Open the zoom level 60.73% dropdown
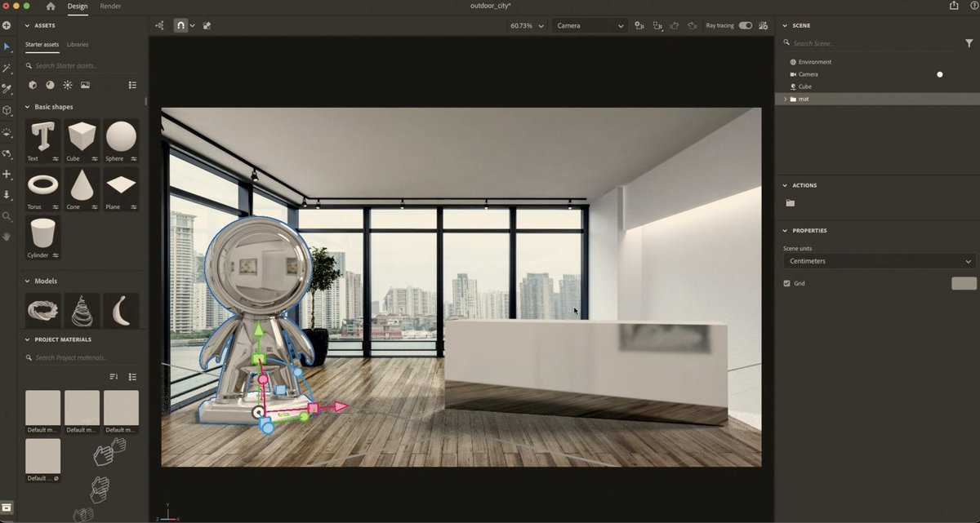 [x=527, y=25]
